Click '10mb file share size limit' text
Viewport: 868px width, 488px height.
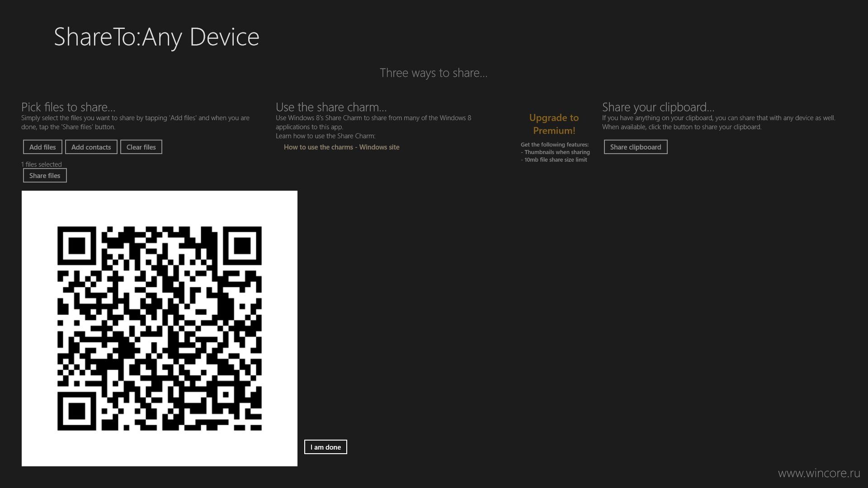tap(556, 160)
